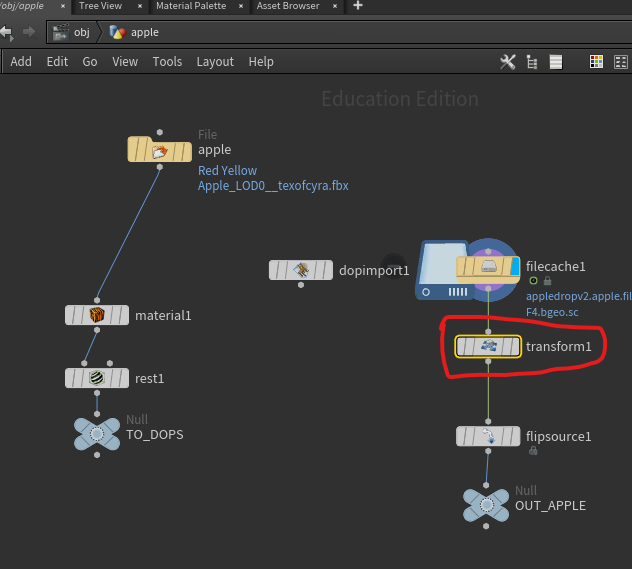This screenshot has width=632, height=569.
Task: Toggle the filecache1 lock flag
Action: [547, 280]
